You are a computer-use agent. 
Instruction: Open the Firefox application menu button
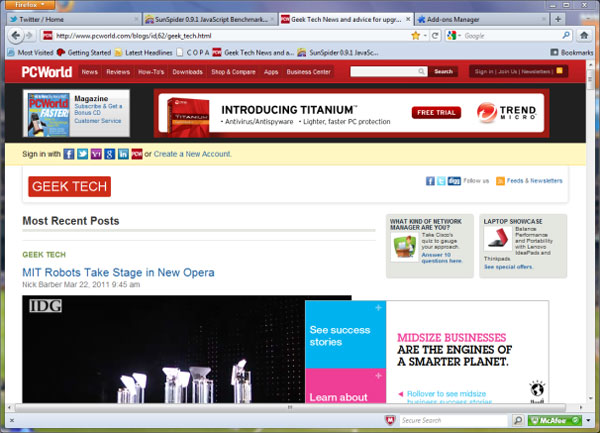(30, 5)
